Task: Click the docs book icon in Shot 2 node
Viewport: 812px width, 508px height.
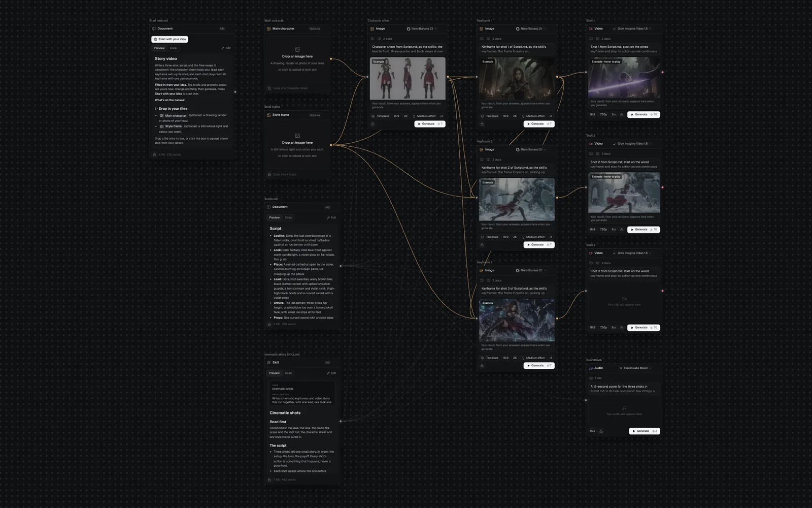Action: [591, 154]
